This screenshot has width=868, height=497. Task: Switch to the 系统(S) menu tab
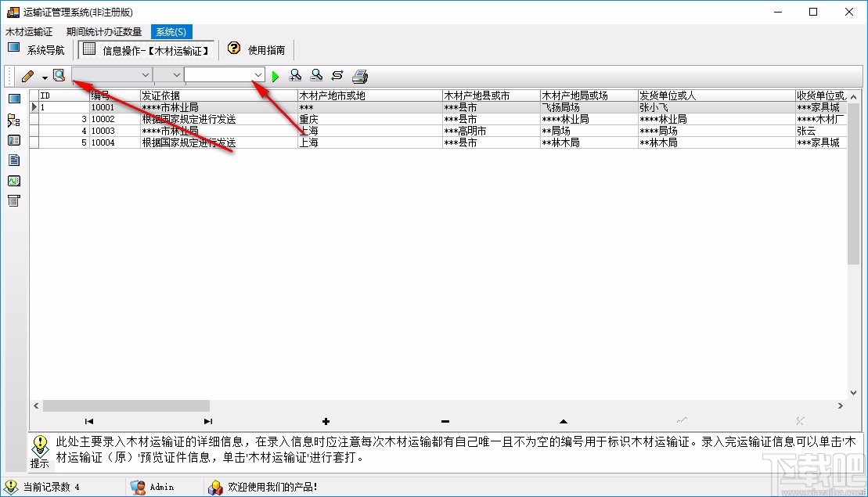[x=170, y=31]
